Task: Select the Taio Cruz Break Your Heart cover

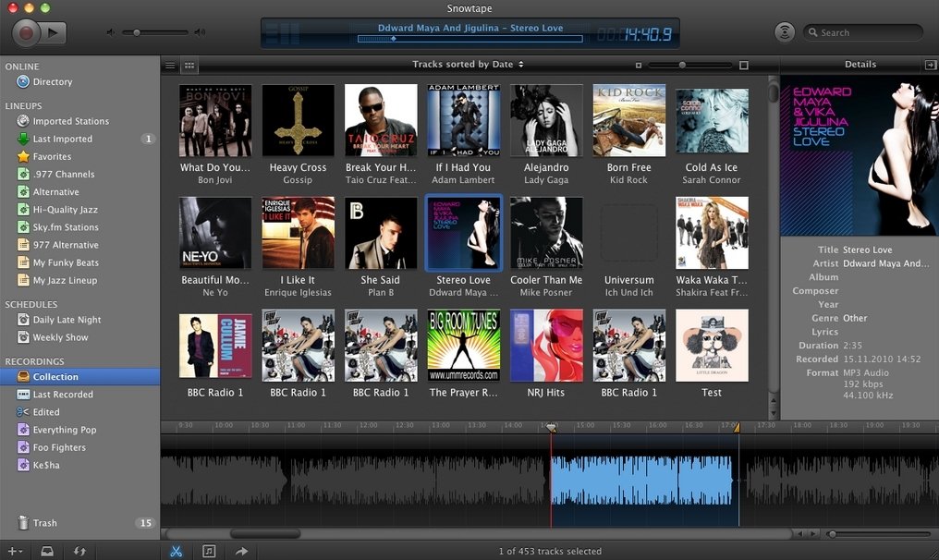Action: (x=381, y=120)
